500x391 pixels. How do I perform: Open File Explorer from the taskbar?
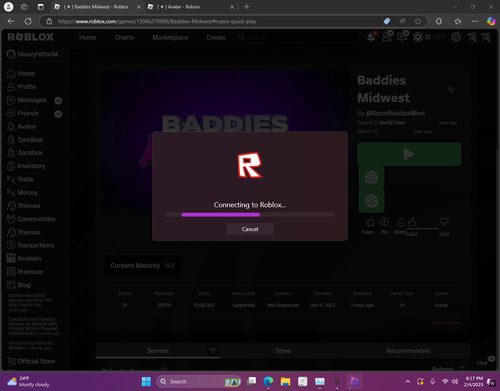pos(285,381)
